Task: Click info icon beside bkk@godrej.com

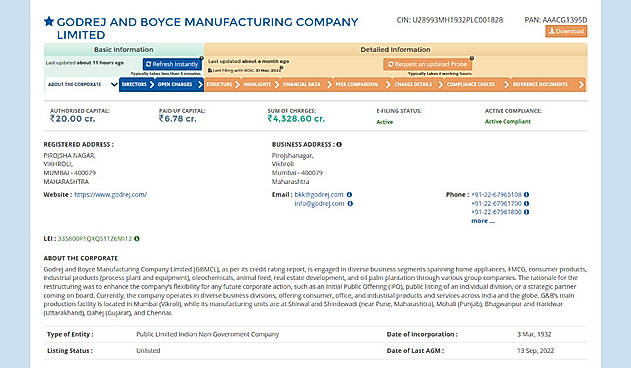Action: [349, 194]
